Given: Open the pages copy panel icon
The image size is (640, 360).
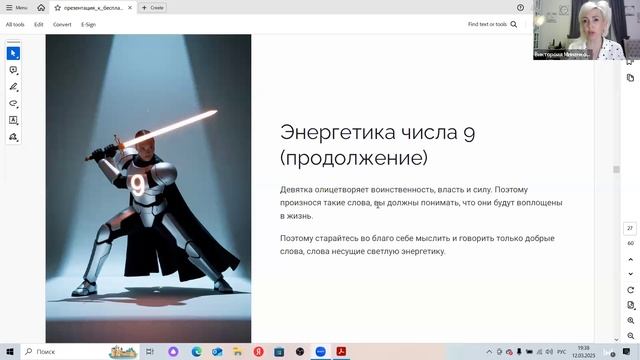Looking at the screenshot, I should pos(630,78).
